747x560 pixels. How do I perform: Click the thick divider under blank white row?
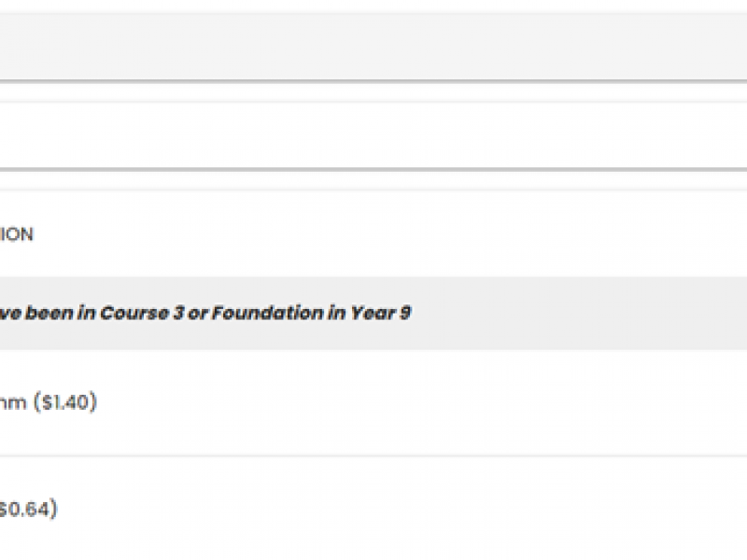click(373, 170)
